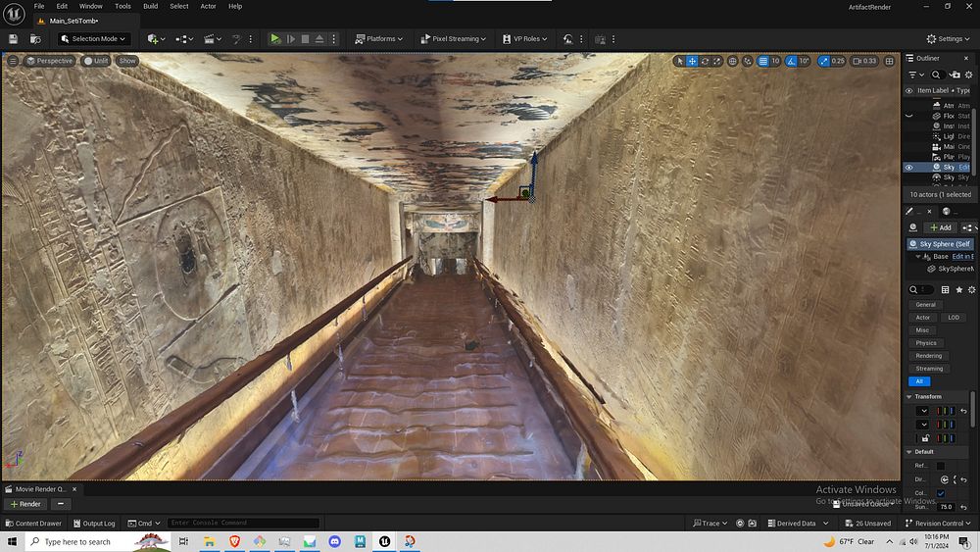Click the Add component button
Viewport: 980px width, 552px height.
pos(939,227)
